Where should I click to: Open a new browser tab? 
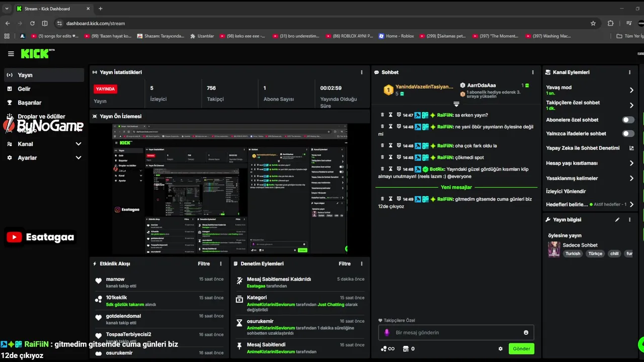click(x=100, y=9)
